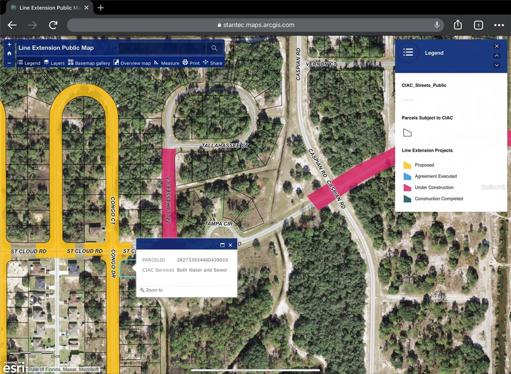This screenshot has height=374, width=511.
Task: Open the Share option
Action: (213, 63)
